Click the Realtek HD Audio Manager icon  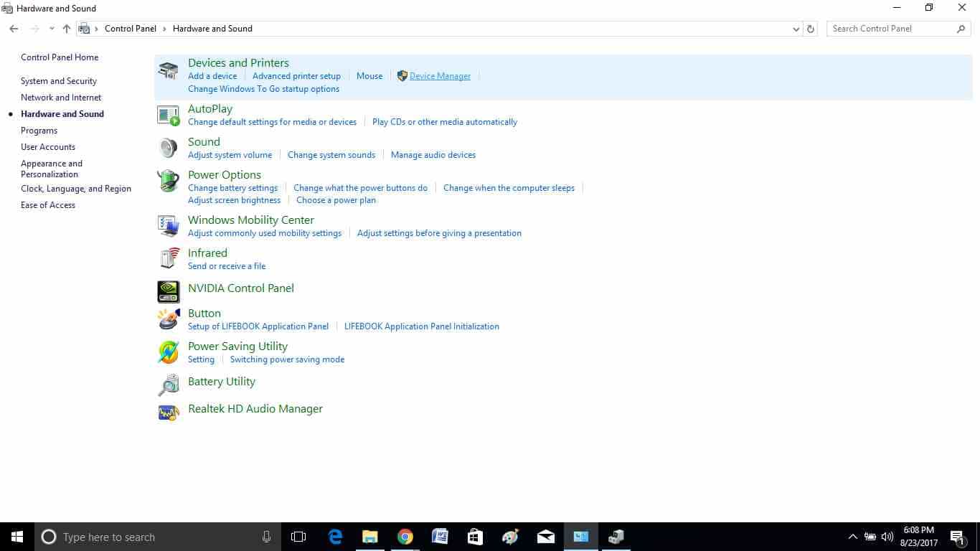168,413
